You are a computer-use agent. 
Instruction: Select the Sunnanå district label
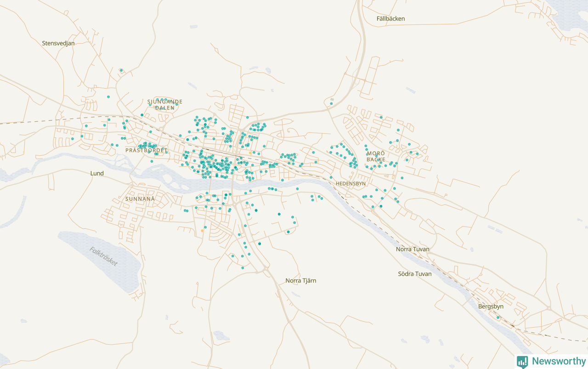tap(140, 199)
